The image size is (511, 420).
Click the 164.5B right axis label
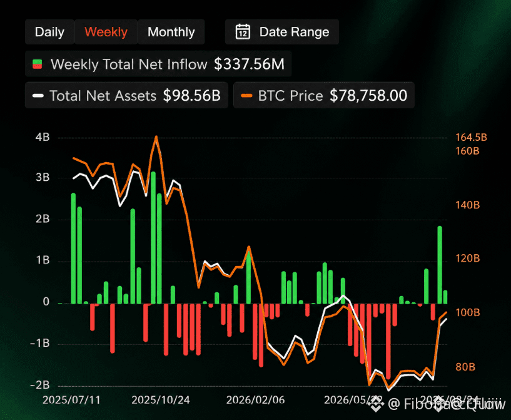(471, 137)
